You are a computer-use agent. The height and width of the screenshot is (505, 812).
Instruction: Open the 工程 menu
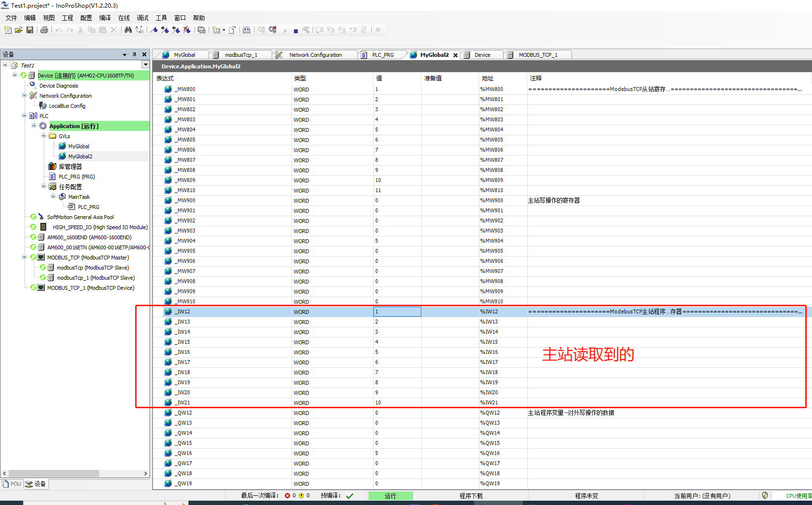tap(67, 18)
